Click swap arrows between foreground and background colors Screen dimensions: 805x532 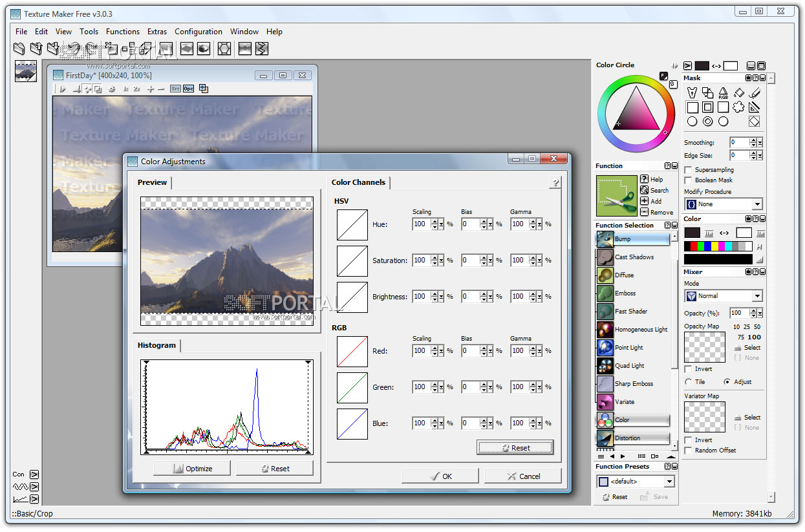(724, 233)
